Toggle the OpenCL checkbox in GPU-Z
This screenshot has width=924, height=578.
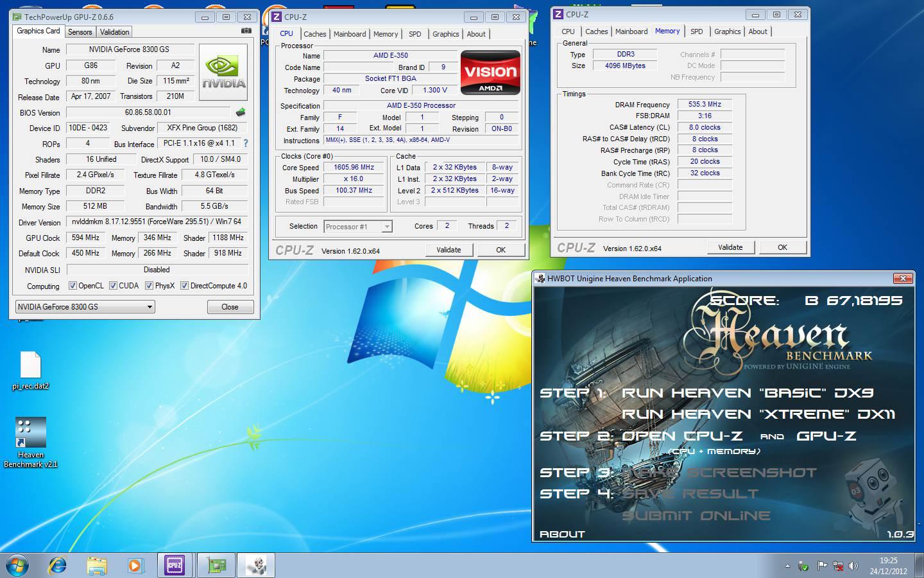click(x=73, y=286)
